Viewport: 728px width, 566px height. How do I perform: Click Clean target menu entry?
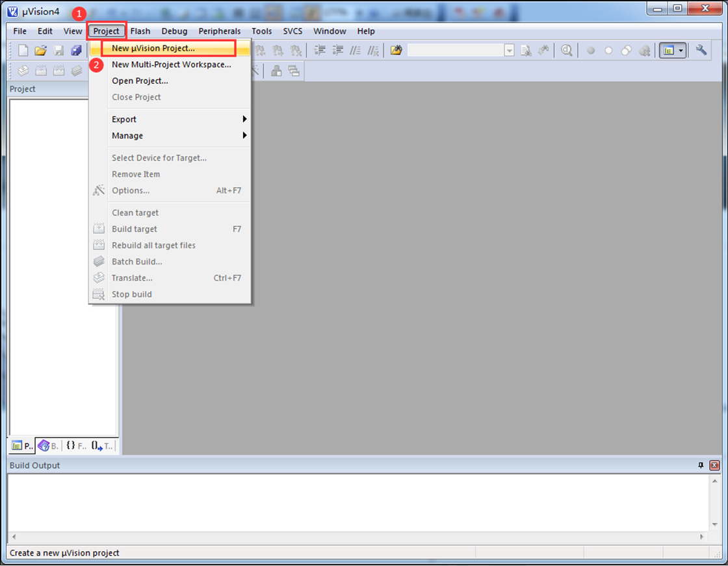[x=170, y=212]
